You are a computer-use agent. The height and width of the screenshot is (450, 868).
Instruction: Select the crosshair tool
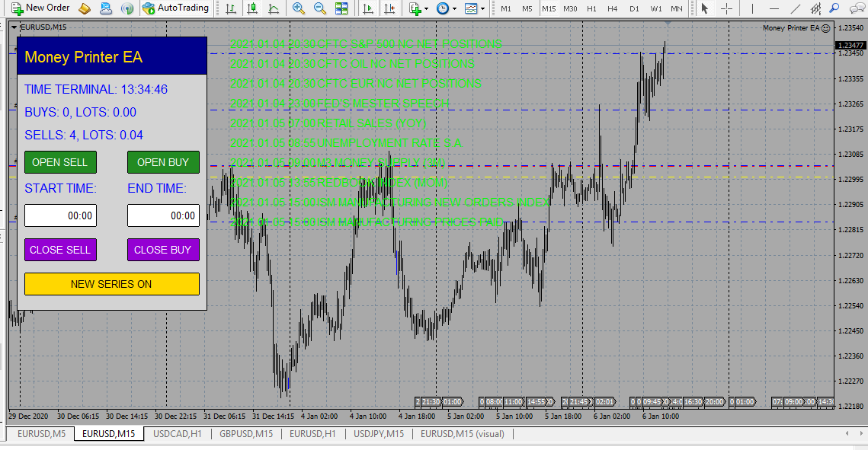tap(726, 8)
